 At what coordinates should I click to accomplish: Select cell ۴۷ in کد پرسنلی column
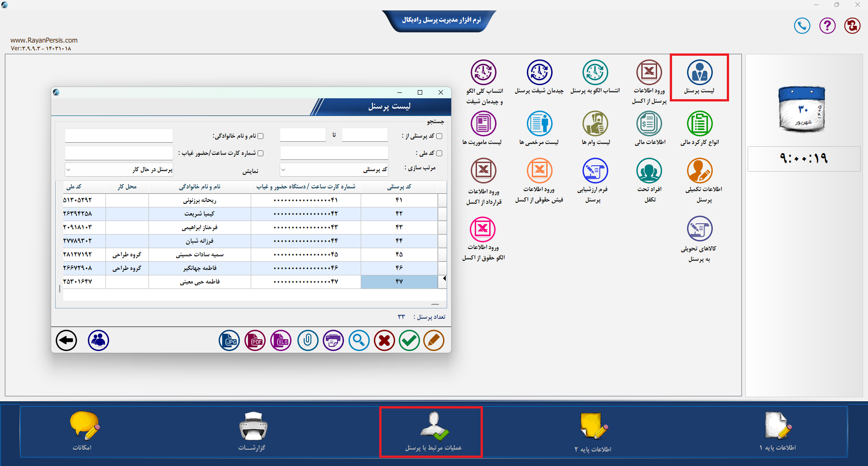point(399,282)
